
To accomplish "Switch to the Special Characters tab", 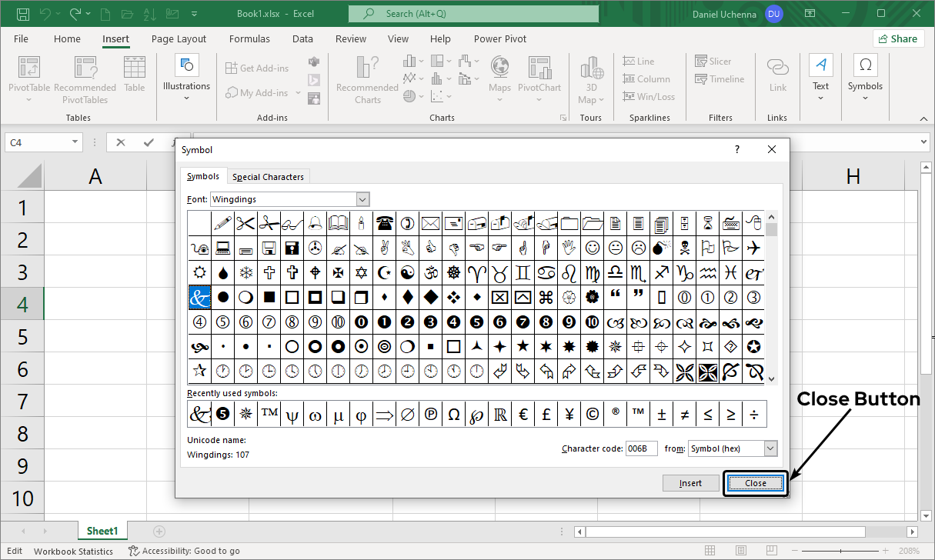I will click(268, 177).
